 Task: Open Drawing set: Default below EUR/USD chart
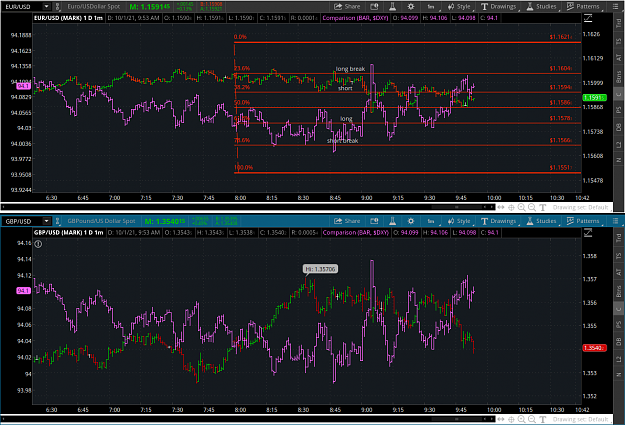(580, 207)
